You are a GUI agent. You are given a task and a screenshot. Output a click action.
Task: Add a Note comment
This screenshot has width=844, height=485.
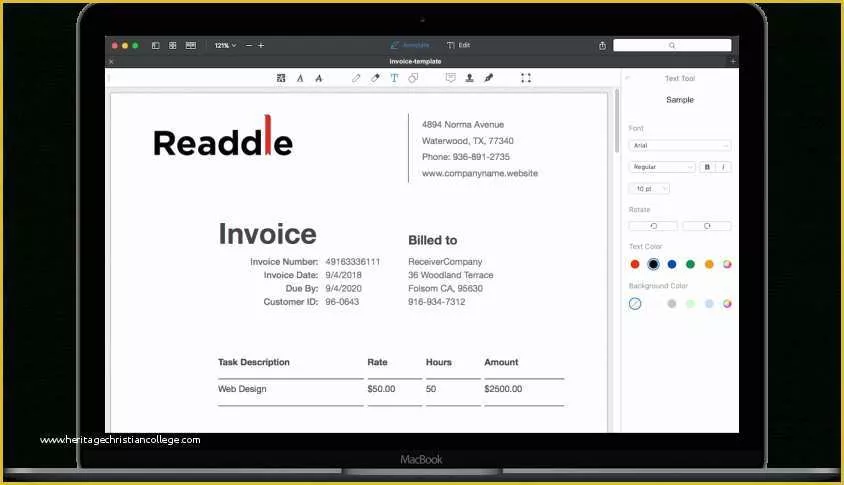pyautogui.click(x=451, y=78)
